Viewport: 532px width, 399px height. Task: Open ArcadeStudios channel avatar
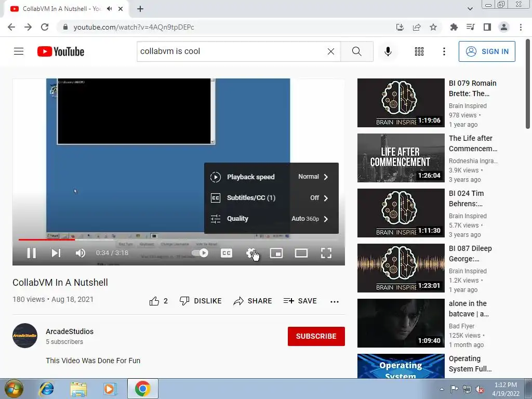[x=25, y=336]
